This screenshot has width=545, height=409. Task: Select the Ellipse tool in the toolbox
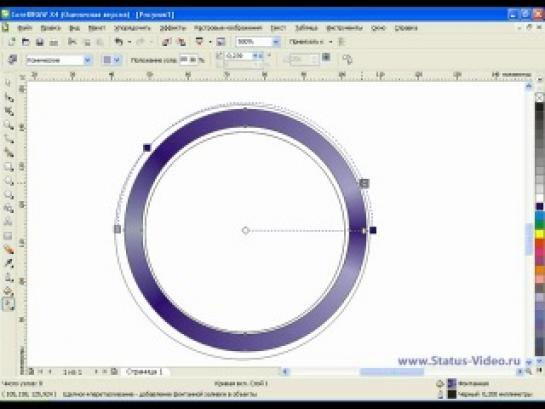pos(9,181)
